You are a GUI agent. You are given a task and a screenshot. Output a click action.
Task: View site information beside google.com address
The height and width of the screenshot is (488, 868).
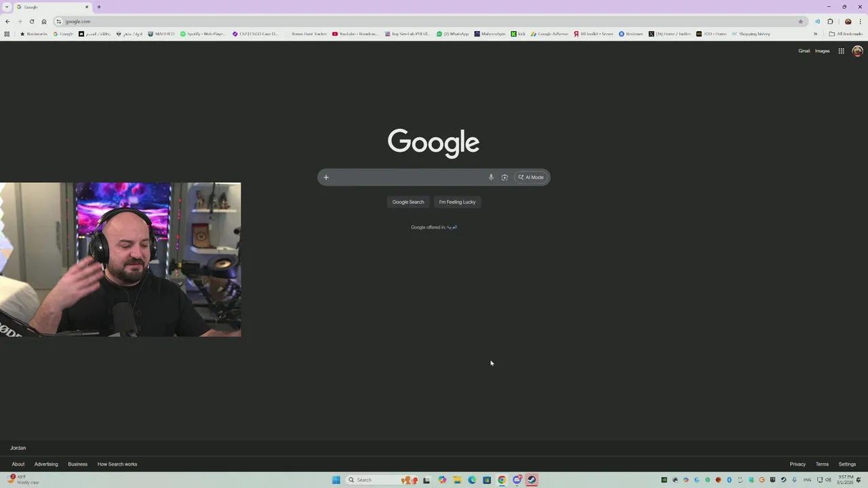coord(59,22)
